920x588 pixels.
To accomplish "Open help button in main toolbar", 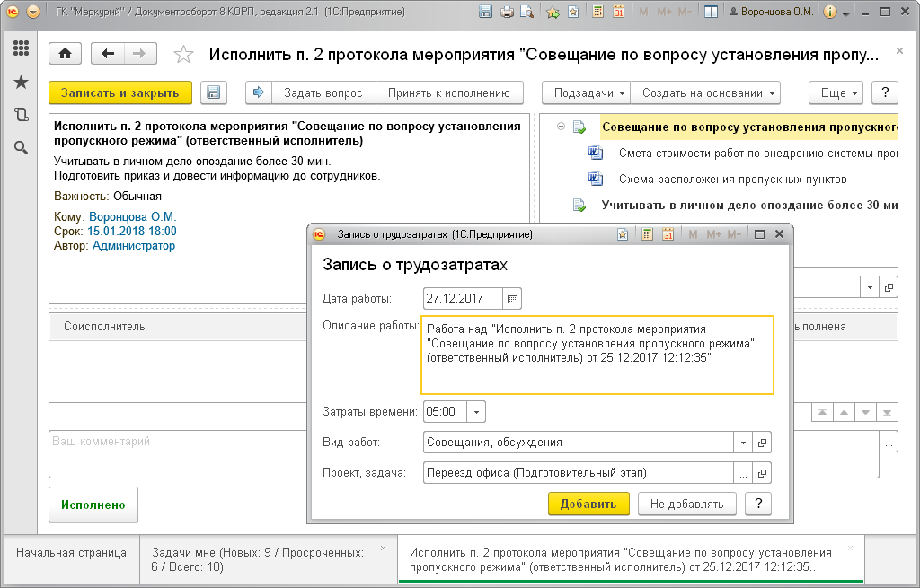I will 885,92.
